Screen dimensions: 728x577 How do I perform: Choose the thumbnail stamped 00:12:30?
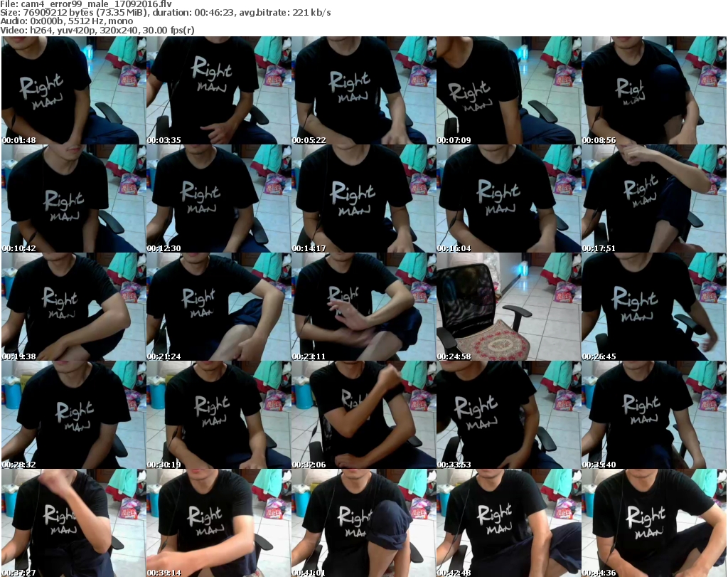pyautogui.click(x=219, y=198)
